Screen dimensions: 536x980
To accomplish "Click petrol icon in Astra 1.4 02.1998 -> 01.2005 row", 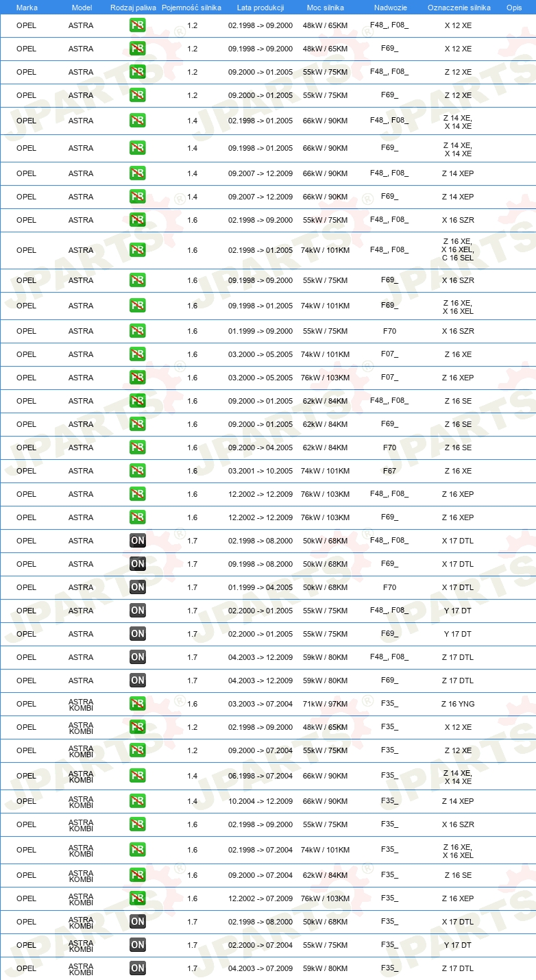I will coord(138,121).
